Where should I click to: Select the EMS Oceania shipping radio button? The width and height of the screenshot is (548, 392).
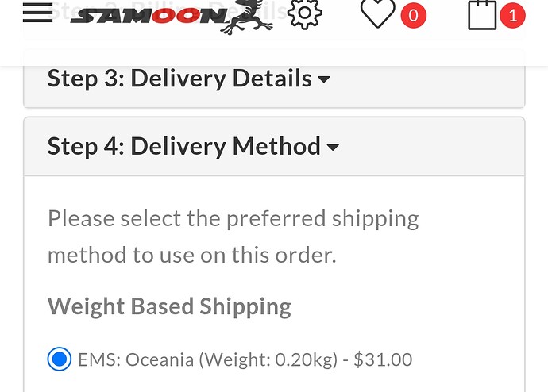click(60, 359)
